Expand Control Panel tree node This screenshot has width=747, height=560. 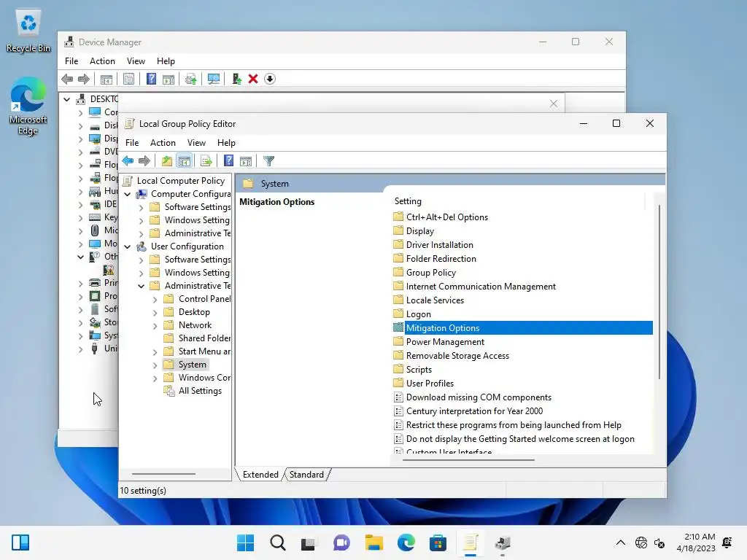(155, 300)
